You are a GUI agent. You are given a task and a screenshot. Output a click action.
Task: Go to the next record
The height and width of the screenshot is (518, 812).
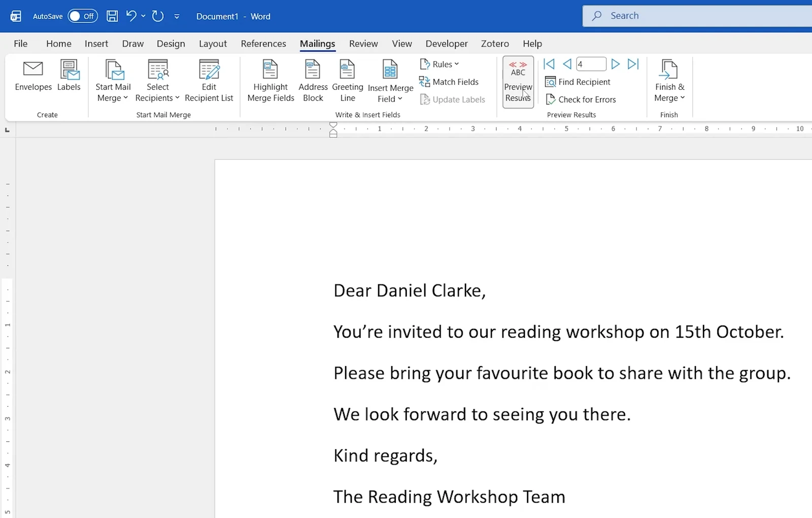click(x=615, y=64)
